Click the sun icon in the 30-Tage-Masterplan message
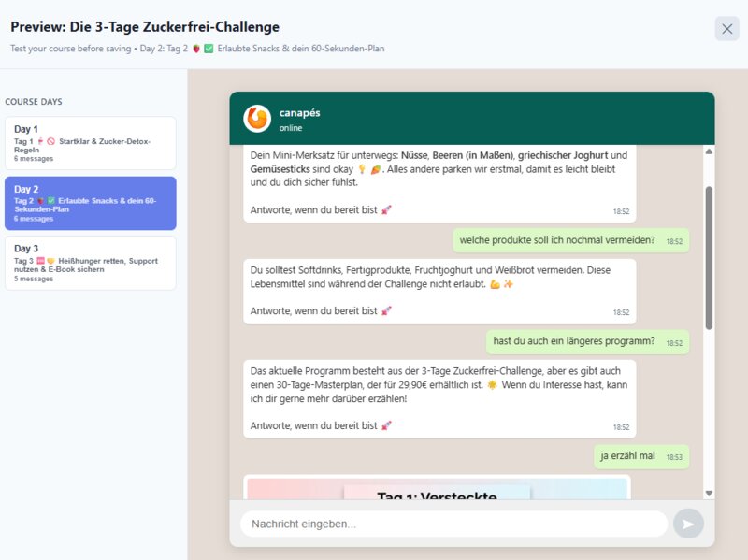The width and height of the screenshot is (748, 560). (492, 383)
